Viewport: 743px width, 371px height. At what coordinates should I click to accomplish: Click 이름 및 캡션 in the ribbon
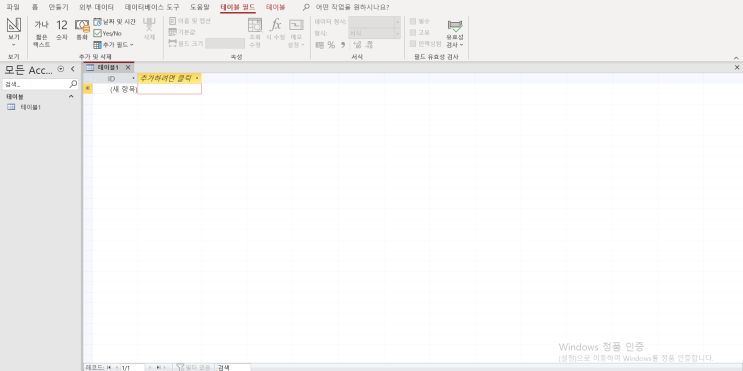[190, 21]
